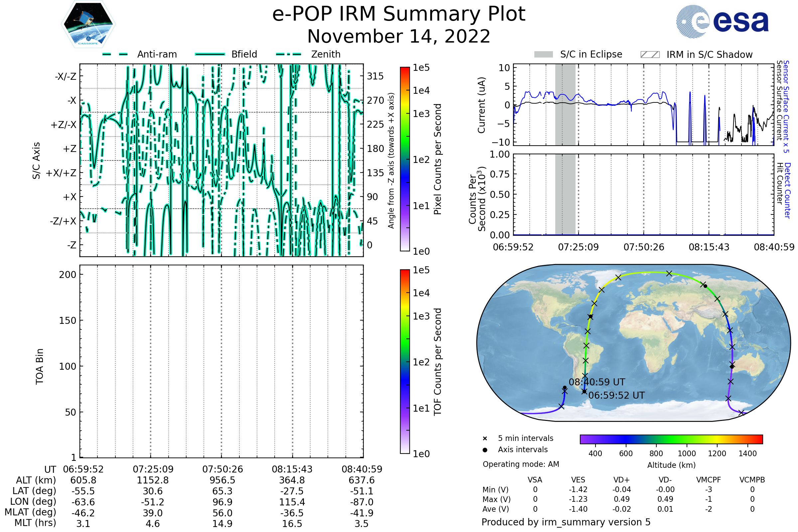
Task: Click the Altitude (km) horizontal colorbar
Action: pos(671,439)
